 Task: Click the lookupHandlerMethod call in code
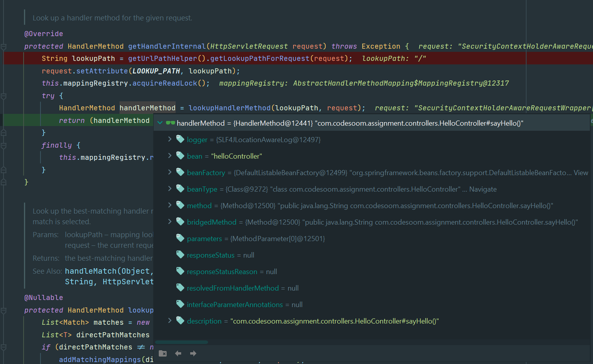tap(229, 108)
